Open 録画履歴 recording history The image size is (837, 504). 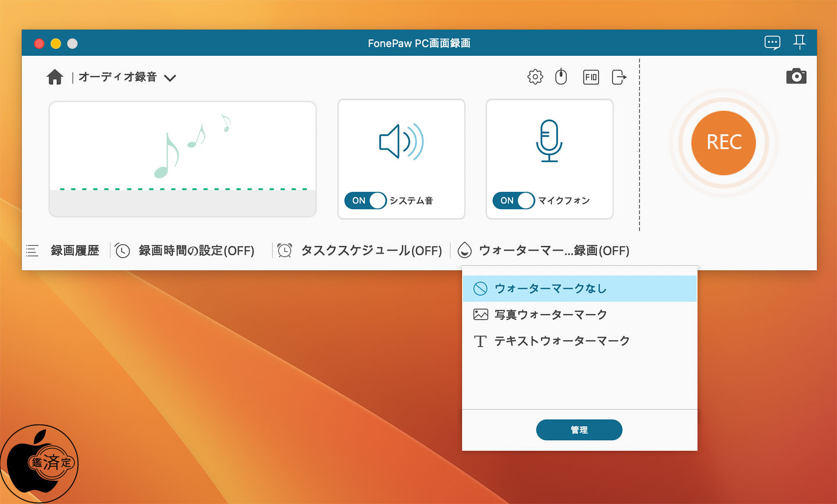click(75, 251)
